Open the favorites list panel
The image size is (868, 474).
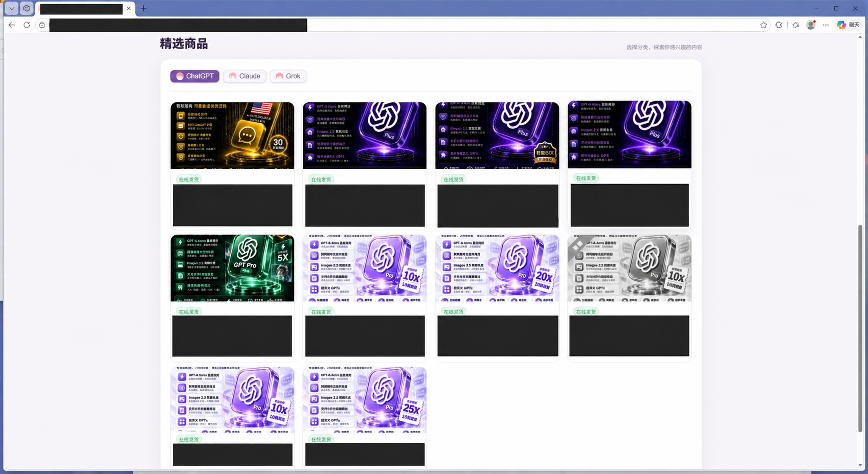pos(796,25)
